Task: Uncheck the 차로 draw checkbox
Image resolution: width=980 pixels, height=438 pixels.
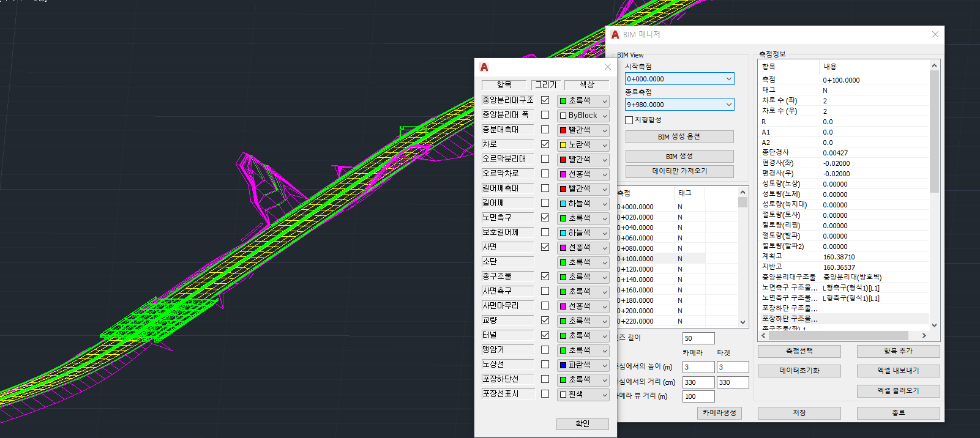Action: coord(545,144)
